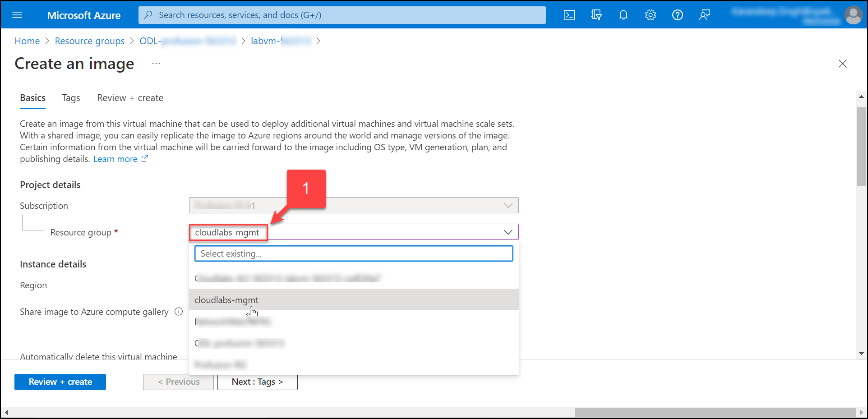
Task: Open Directories and subscriptions filter icon
Action: tap(596, 15)
